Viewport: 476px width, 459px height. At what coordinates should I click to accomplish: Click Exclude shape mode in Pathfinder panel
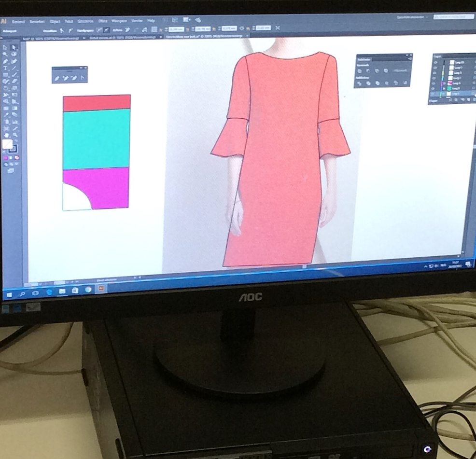click(386, 71)
